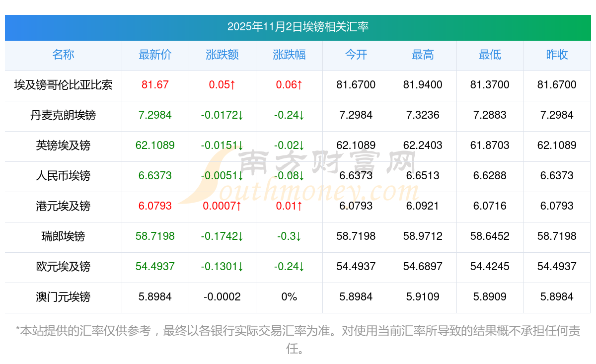Screen dimensions: 596x364
Task: Click the table title 2025年11月2日埃镑相关汇率
Action: coord(298,27)
